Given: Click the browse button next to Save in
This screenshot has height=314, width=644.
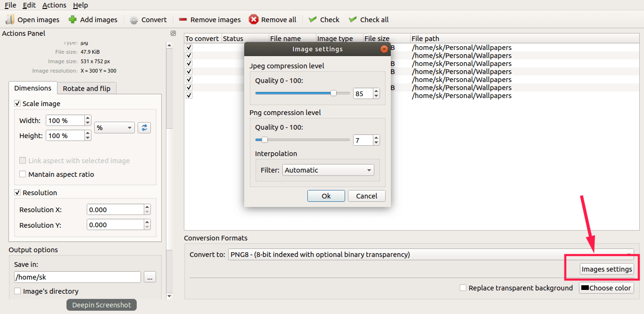Looking at the screenshot, I should click(150, 277).
